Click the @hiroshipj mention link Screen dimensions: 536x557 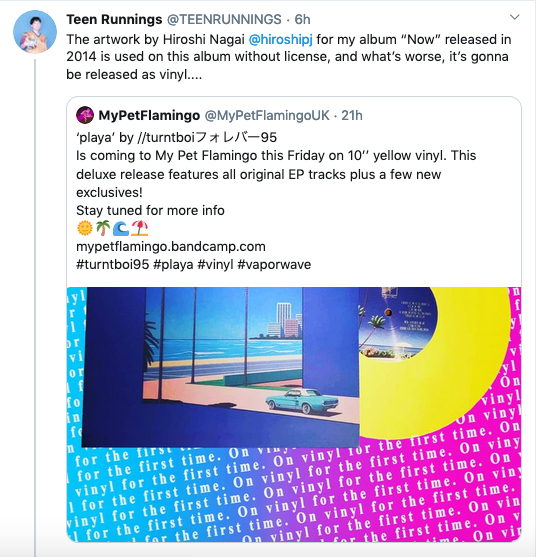tap(280, 39)
